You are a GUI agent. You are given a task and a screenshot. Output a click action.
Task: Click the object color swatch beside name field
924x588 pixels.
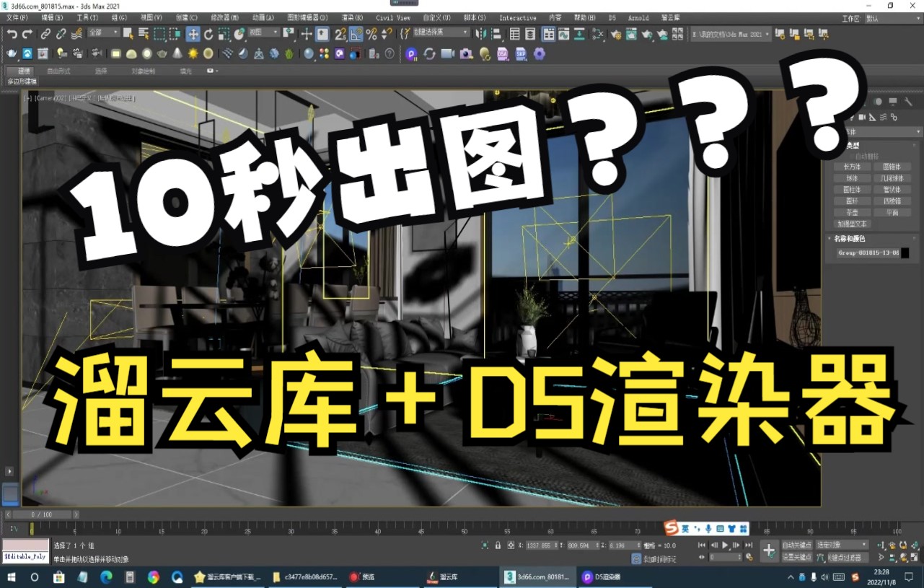tap(905, 253)
